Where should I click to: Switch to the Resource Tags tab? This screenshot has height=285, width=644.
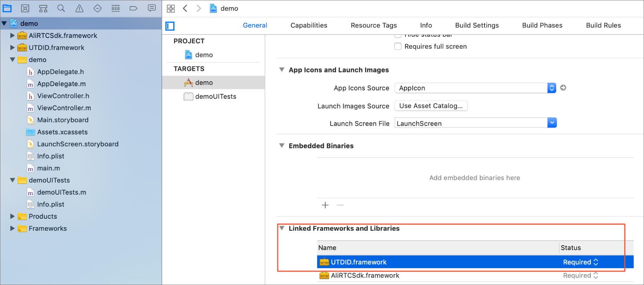(x=374, y=25)
